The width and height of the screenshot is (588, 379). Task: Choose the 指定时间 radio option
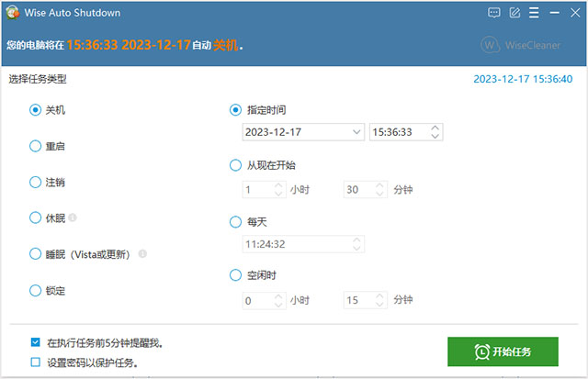[x=235, y=110]
